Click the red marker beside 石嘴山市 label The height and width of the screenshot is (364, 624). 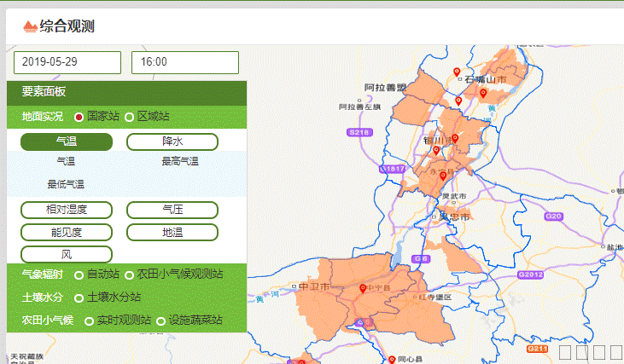click(458, 72)
